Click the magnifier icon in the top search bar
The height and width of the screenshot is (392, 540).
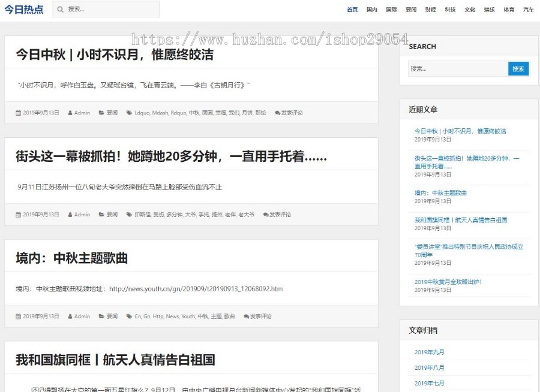[60, 9]
